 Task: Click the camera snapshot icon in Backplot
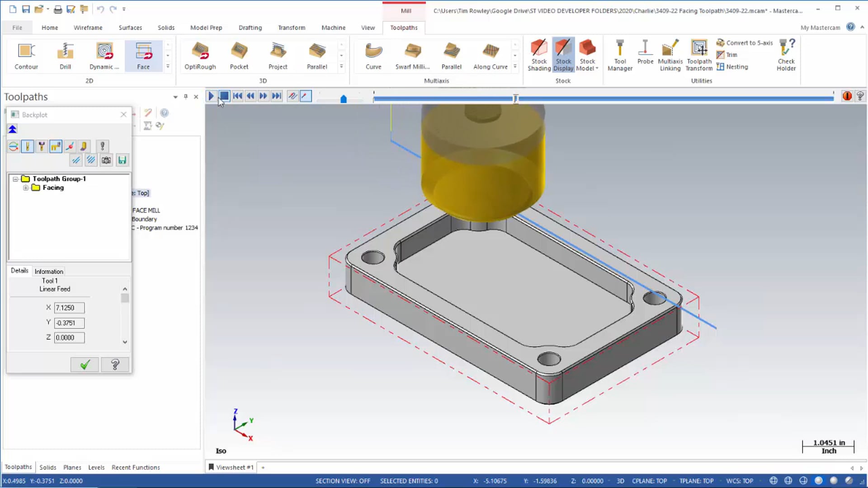tap(106, 160)
